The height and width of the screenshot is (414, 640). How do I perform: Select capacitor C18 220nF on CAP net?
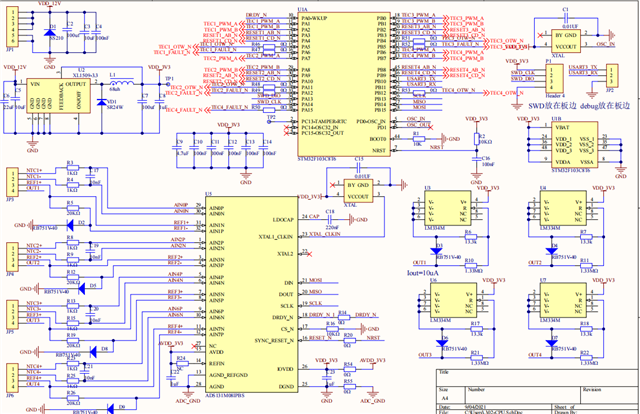click(329, 219)
